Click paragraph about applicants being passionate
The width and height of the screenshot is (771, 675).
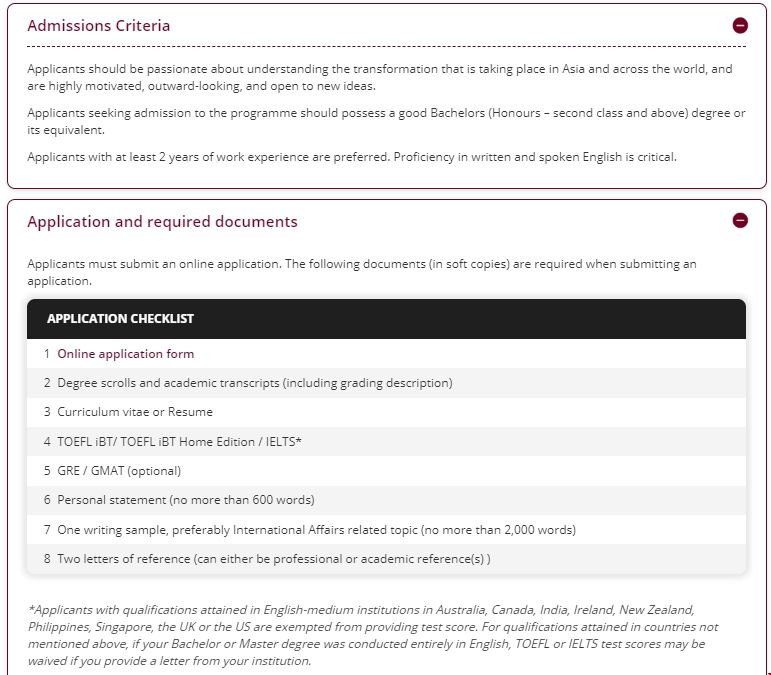380,78
